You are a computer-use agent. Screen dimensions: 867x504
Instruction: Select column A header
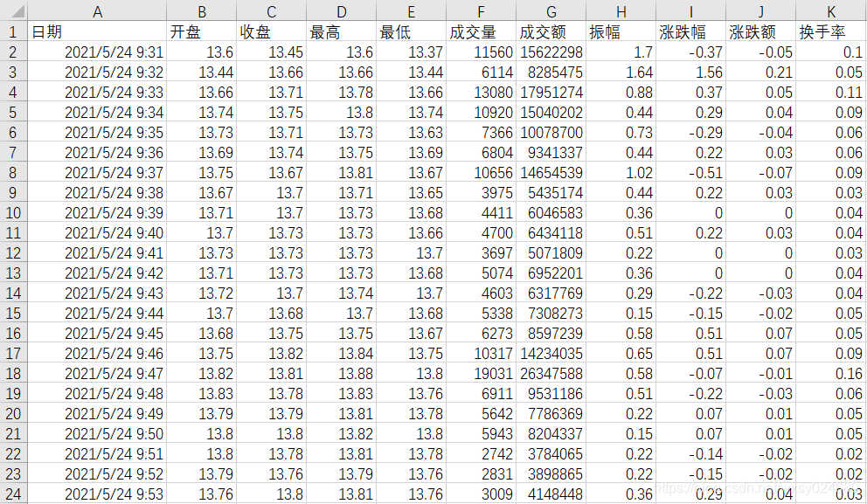coord(97,11)
